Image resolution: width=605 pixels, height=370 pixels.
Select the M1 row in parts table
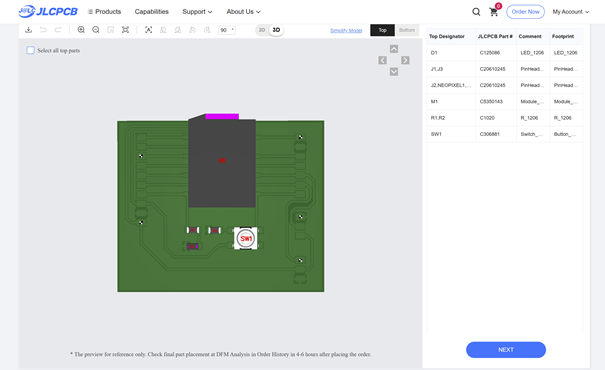pyautogui.click(x=505, y=101)
